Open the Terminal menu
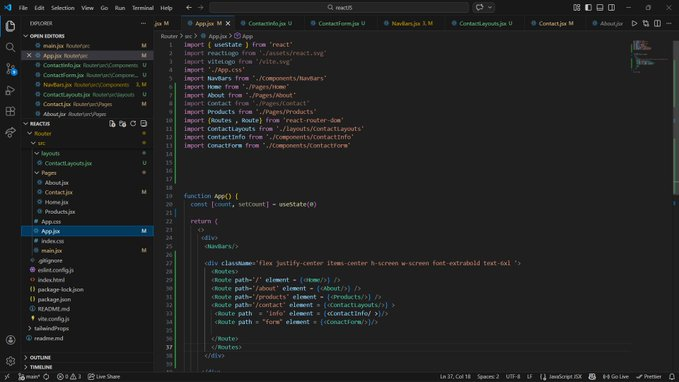This screenshot has width=679, height=382. (142, 8)
